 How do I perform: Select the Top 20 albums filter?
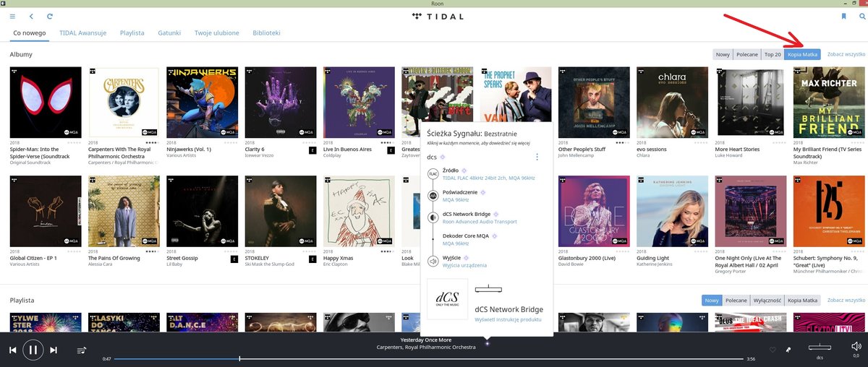click(773, 54)
